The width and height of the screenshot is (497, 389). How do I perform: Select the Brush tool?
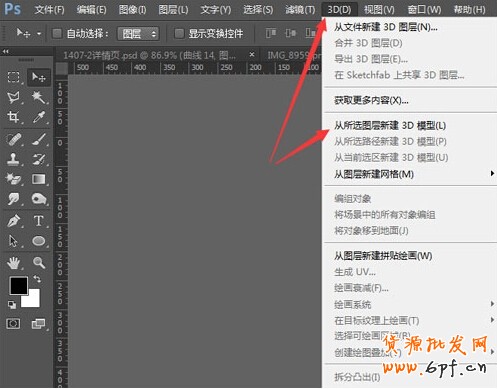(x=39, y=139)
